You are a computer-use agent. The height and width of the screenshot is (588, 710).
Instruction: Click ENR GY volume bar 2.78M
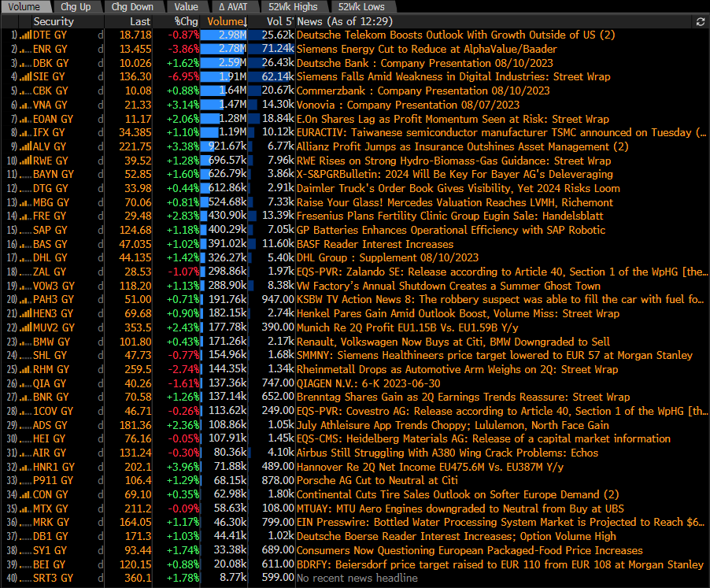pyautogui.click(x=224, y=49)
